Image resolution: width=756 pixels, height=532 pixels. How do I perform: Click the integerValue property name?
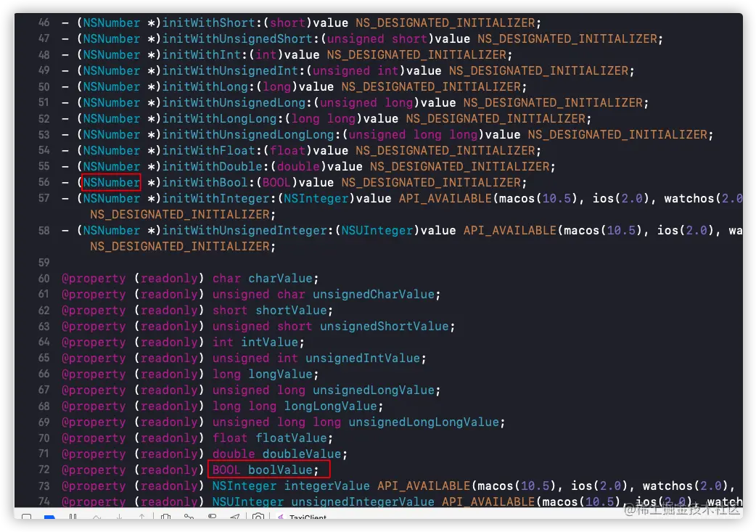coord(327,486)
